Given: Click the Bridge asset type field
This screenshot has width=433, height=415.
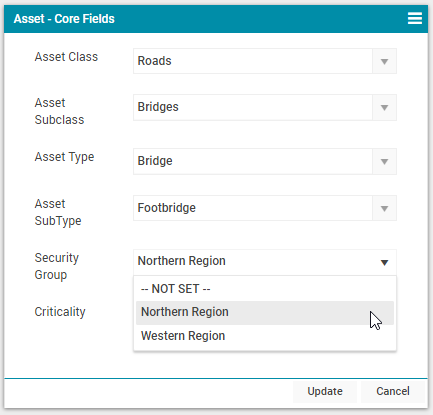Looking at the screenshot, I should point(253,161).
